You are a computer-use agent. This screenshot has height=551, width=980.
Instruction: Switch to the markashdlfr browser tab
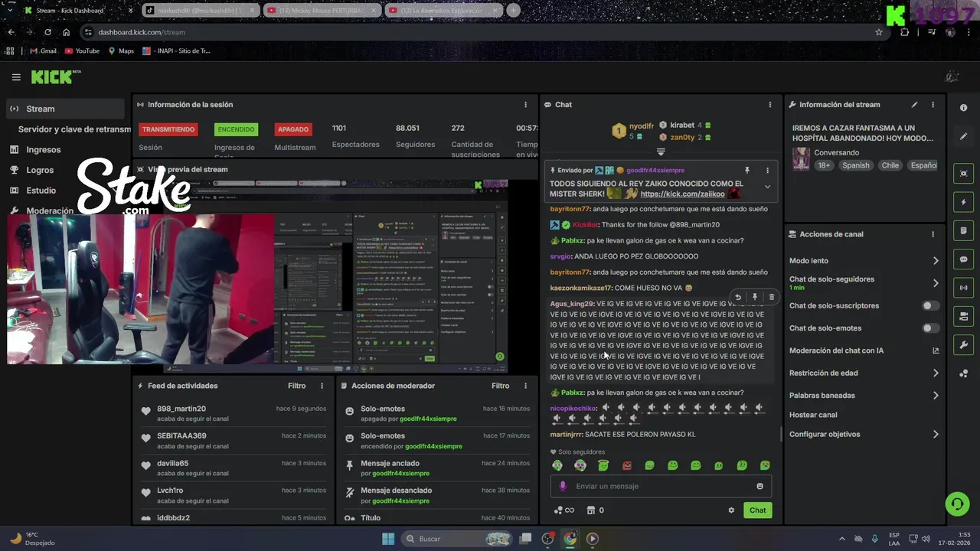click(199, 11)
